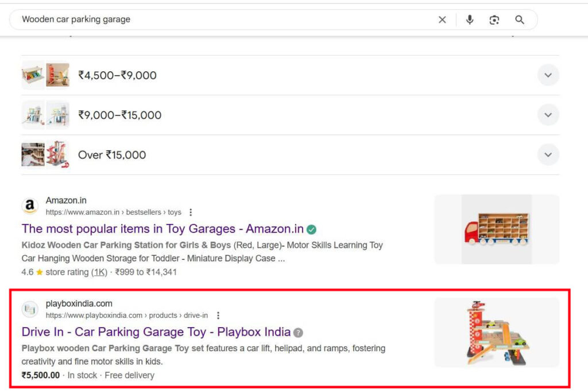
Task: Open the Playbox parking garage toy thumbnail
Action: coord(497,333)
